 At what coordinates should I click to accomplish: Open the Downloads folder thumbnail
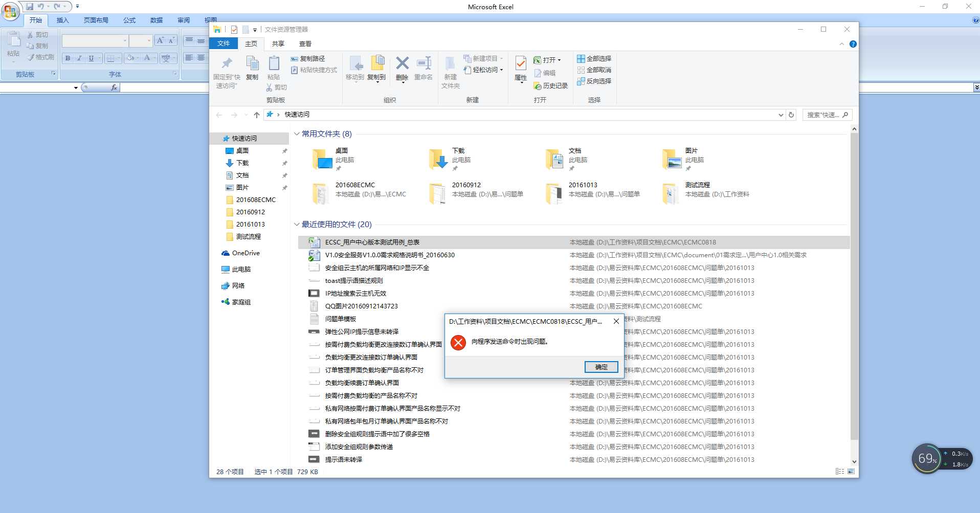click(439, 159)
